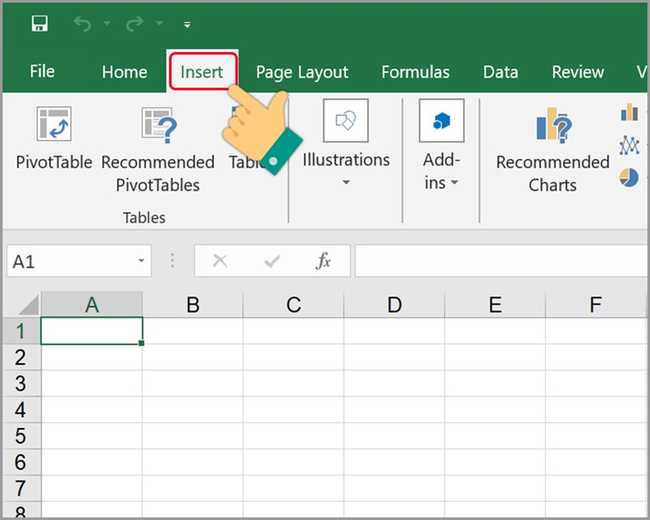This screenshot has height=520, width=650.
Task: Click the Undo arrow icon
Action: (82, 23)
